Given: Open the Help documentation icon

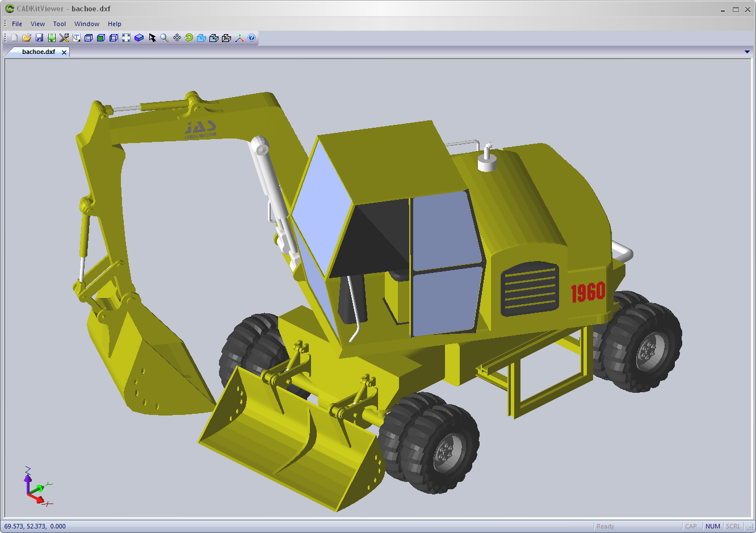Looking at the screenshot, I should [x=251, y=37].
